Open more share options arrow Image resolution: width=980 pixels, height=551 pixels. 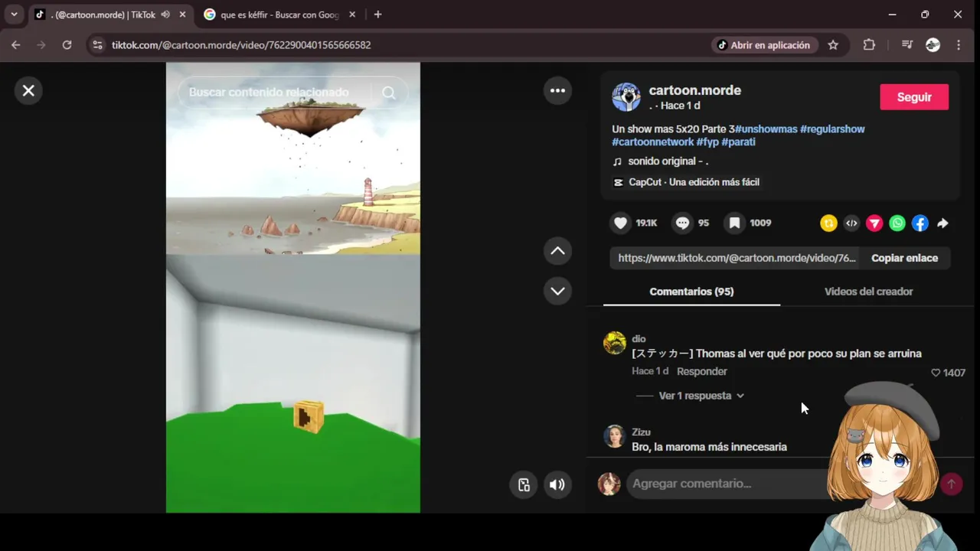click(943, 223)
